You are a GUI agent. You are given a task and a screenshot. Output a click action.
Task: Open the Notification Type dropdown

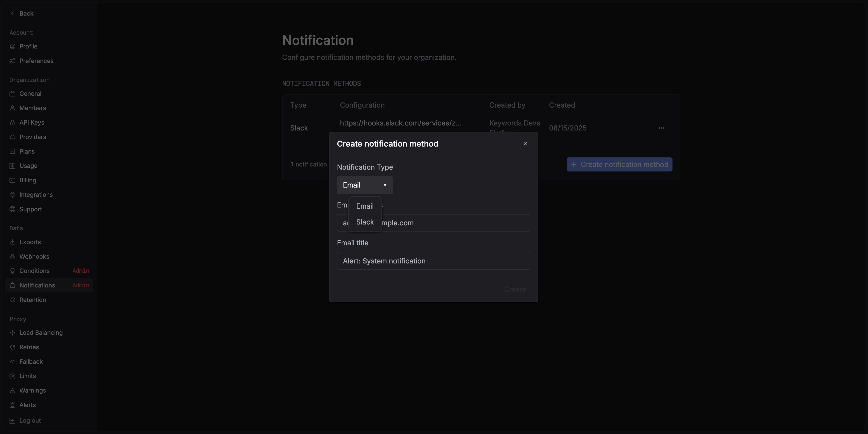(365, 185)
